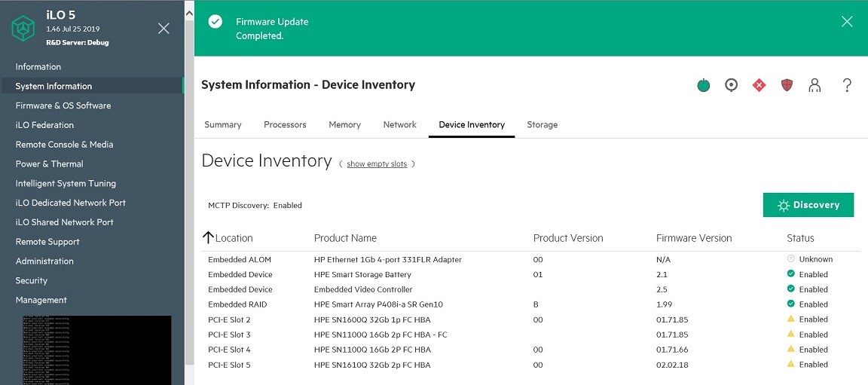868x385 pixels.
Task: Start device Discovery
Action: (808, 205)
